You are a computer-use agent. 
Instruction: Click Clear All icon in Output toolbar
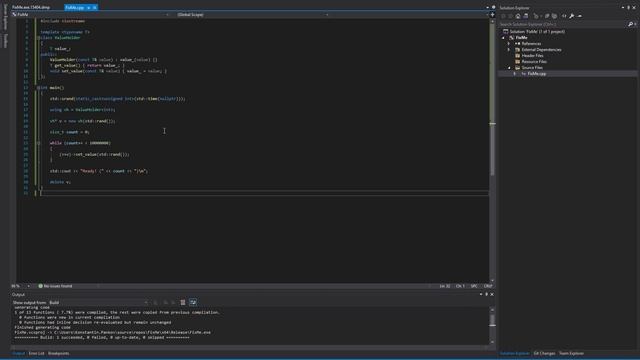(183, 302)
